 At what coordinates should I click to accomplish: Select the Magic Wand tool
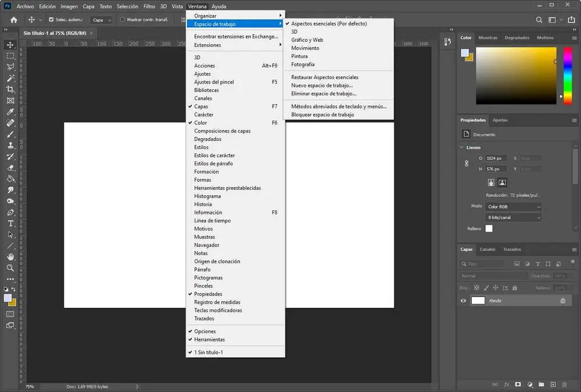10,78
